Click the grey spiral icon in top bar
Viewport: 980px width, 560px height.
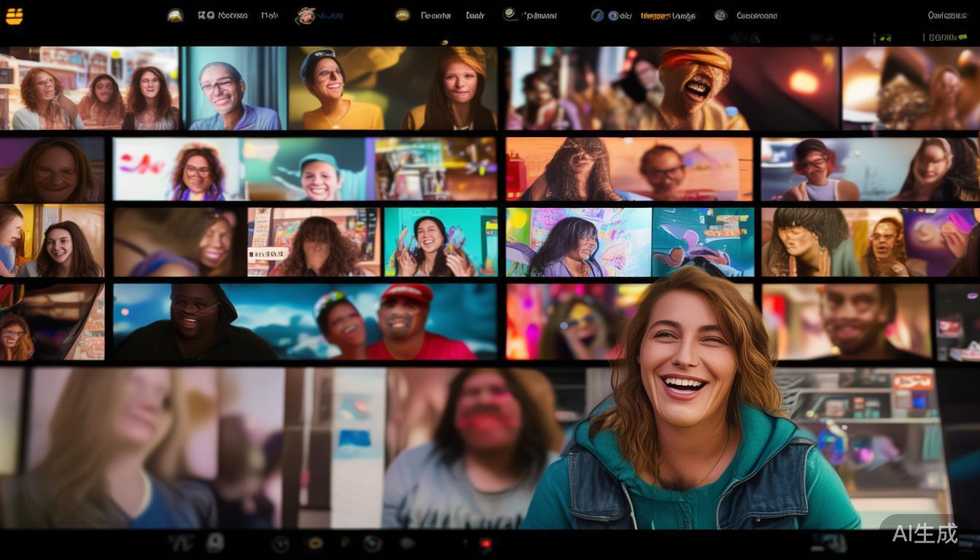tap(510, 15)
